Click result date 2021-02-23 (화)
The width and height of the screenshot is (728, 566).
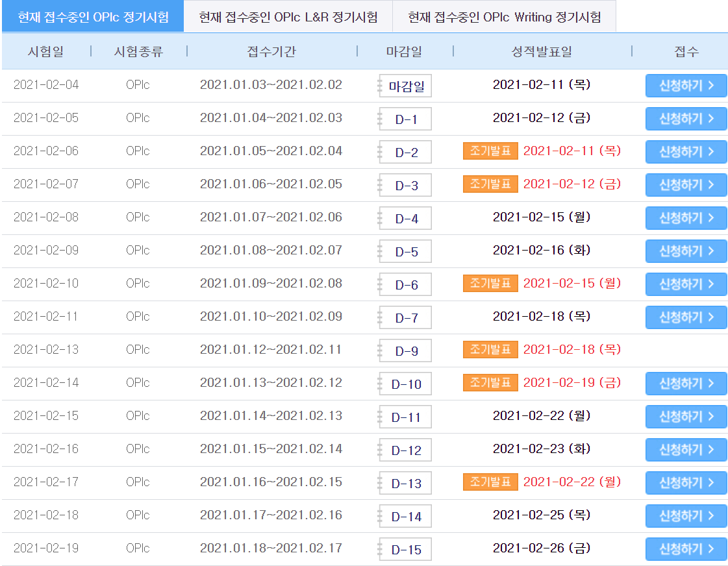[542, 449]
